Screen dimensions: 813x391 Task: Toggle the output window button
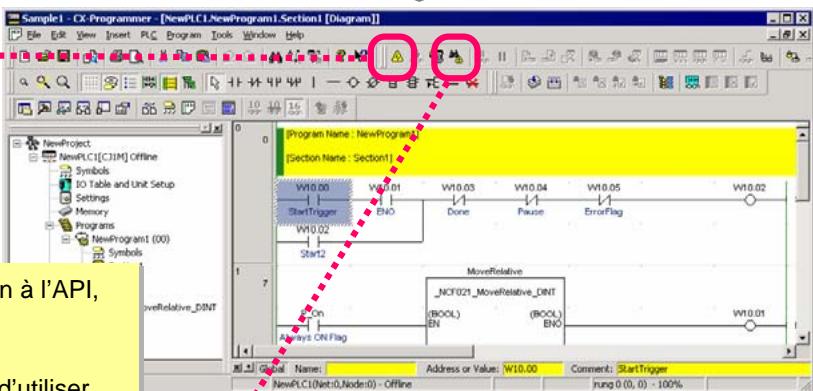(44, 108)
